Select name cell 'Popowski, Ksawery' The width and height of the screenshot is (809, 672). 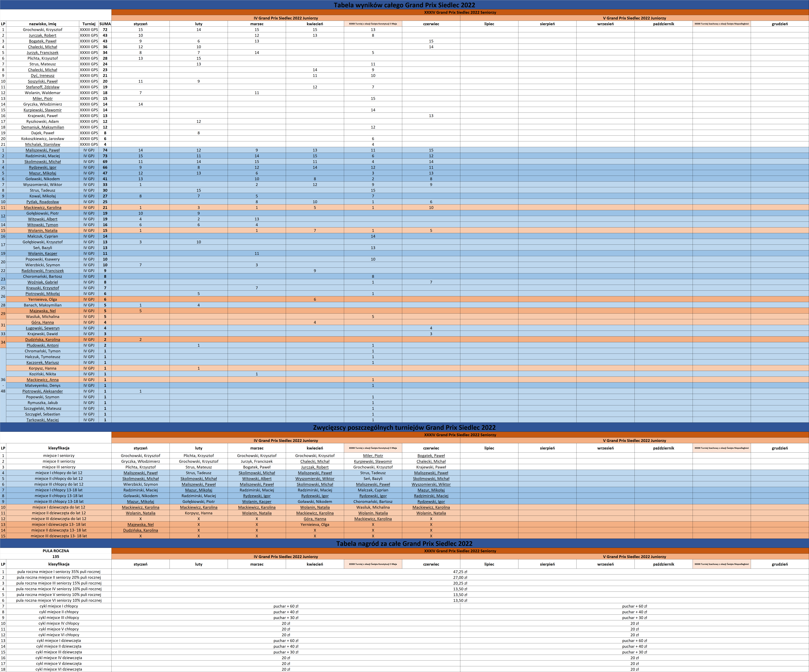click(x=42, y=259)
